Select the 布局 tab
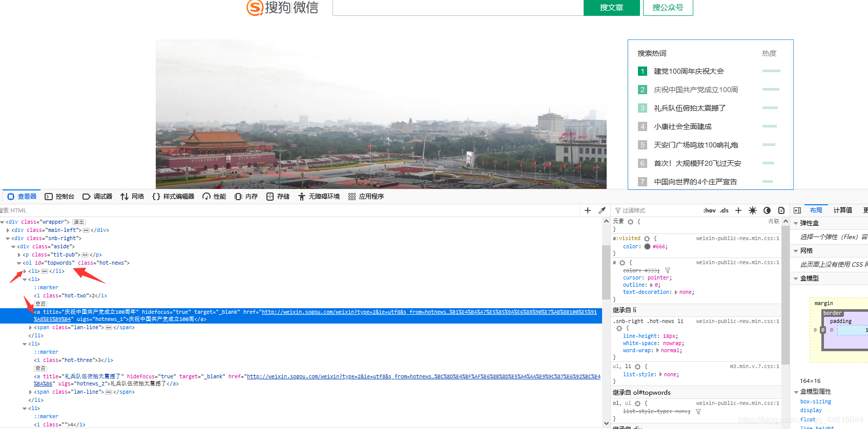Image resolution: width=868 pixels, height=429 pixels. coord(816,210)
